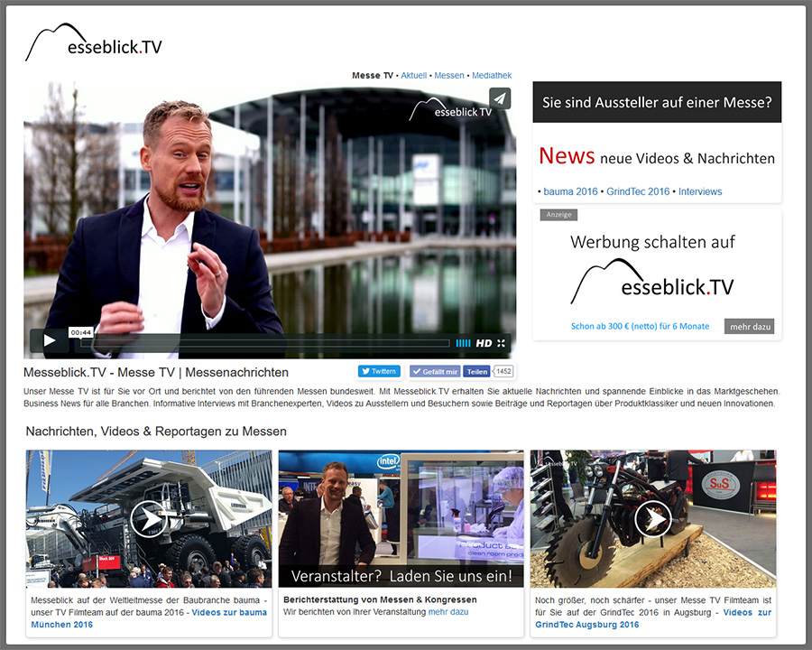Click the esseblick.TV logo in the header
This screenshot has height=650, width=812.
coord(95,39)
